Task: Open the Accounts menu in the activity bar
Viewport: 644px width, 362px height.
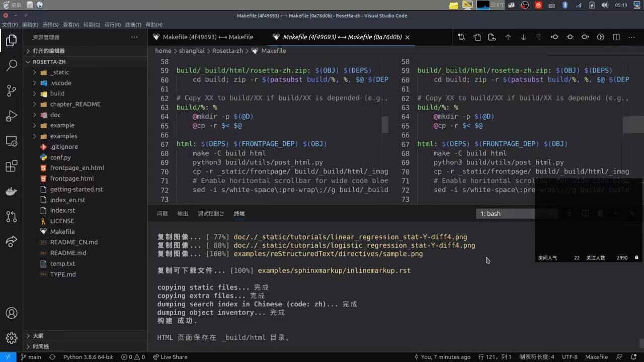Action: tap(11, 313)
